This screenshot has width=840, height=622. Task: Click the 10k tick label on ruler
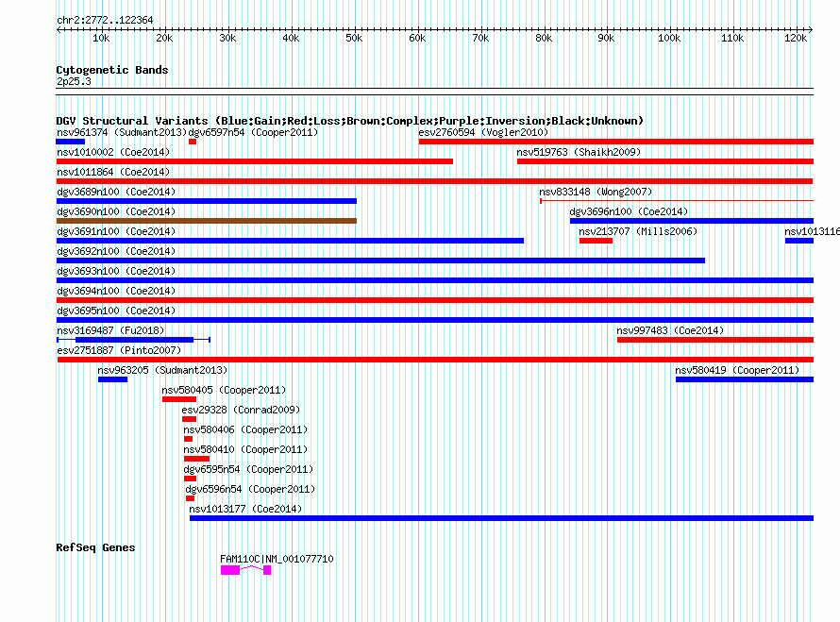(x=101, y=38)
